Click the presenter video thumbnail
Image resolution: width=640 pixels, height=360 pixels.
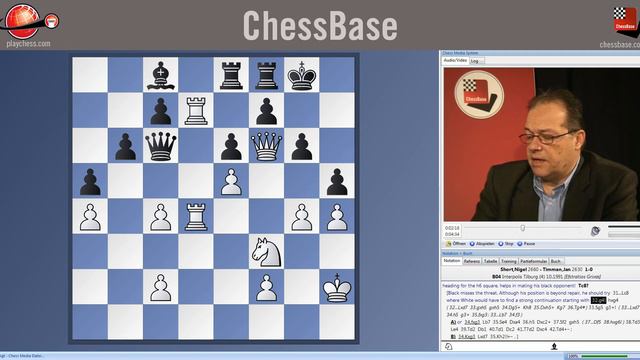[542, 144]
